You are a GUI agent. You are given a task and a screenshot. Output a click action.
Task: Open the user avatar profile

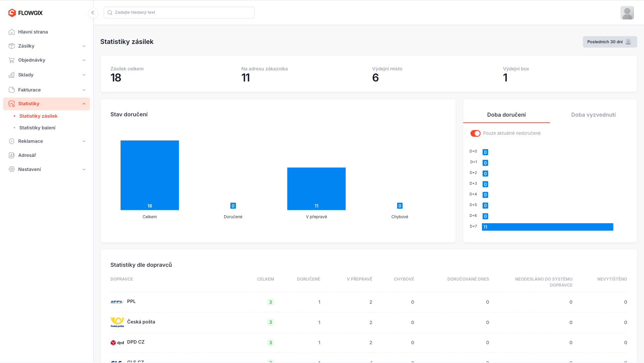[627, 13]
